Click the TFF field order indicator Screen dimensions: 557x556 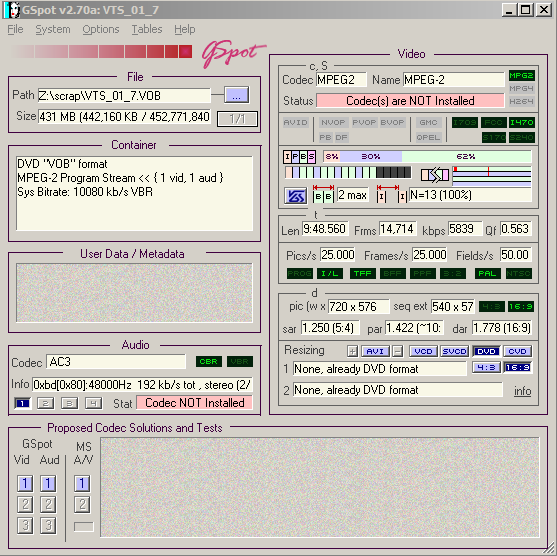[363, 274]
